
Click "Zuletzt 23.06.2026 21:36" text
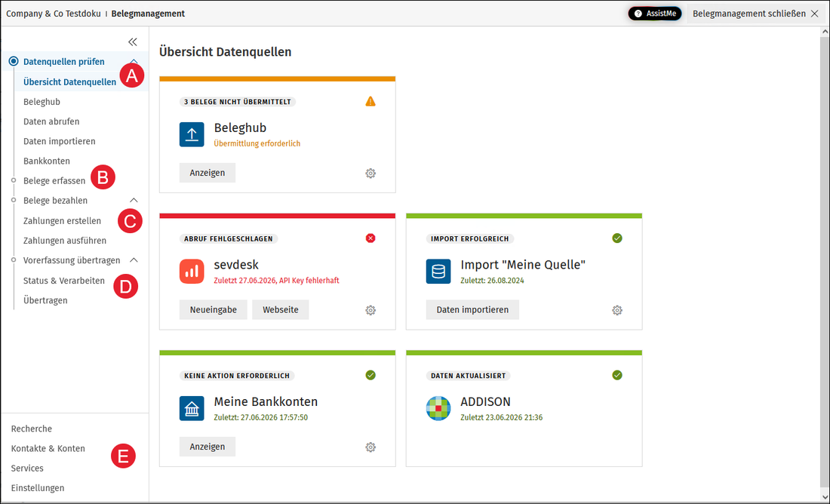pyautogui.click(x=501, y=417)
